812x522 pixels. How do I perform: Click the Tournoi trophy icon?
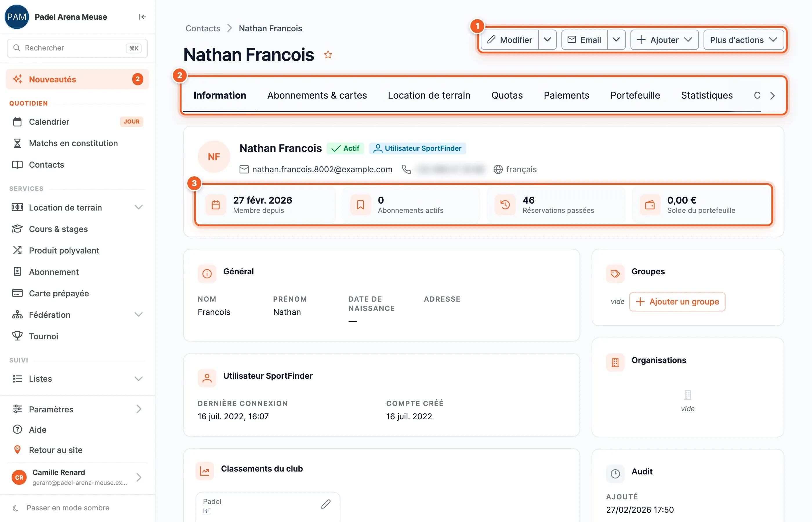[17, 336]
